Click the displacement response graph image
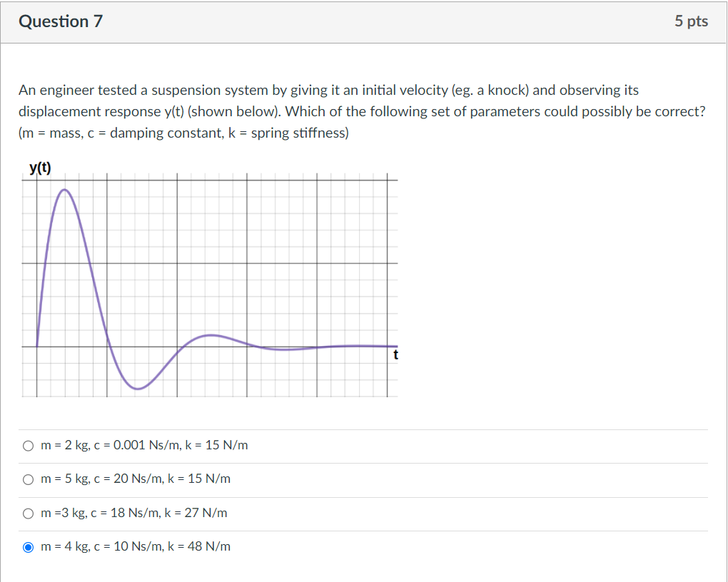The image size is (728, 582). 211,285
